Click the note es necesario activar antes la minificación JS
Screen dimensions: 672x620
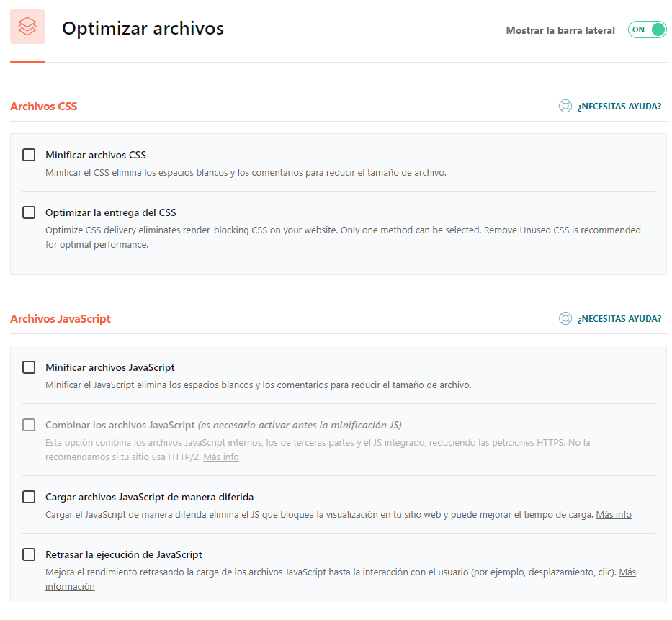point(300,425)
